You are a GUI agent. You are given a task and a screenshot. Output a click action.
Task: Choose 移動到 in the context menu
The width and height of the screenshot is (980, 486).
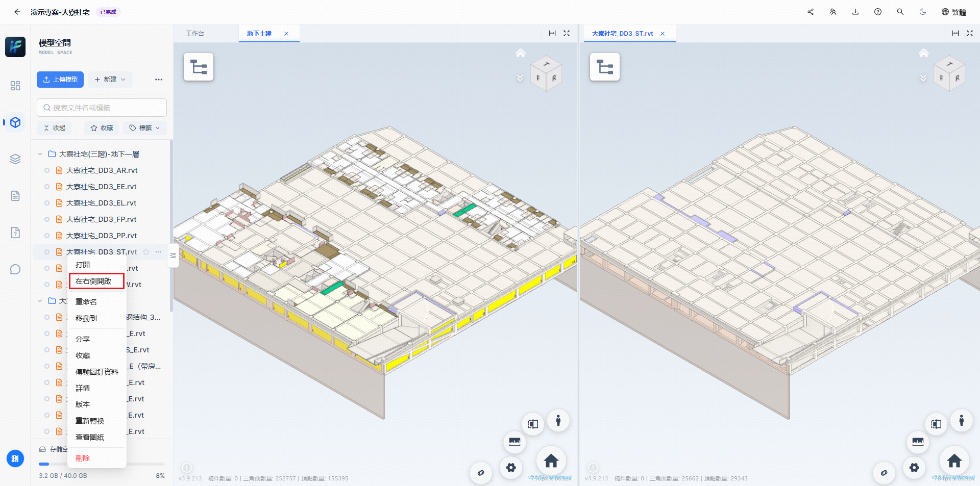(97, 318)
